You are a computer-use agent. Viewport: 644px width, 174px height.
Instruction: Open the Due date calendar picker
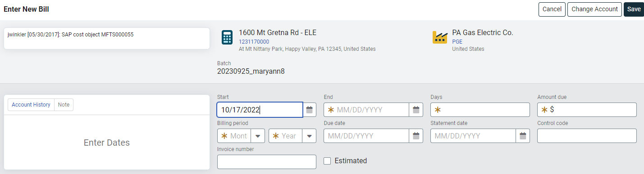coord(416,136)
